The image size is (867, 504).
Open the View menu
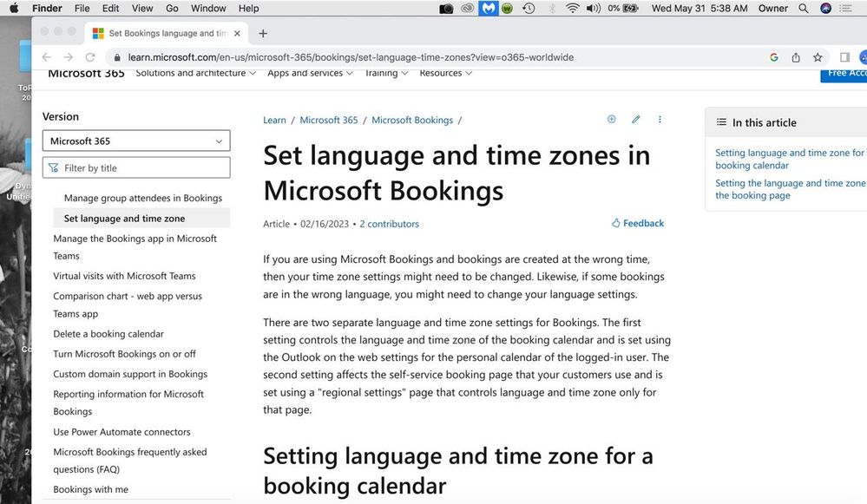pos(142,9)
